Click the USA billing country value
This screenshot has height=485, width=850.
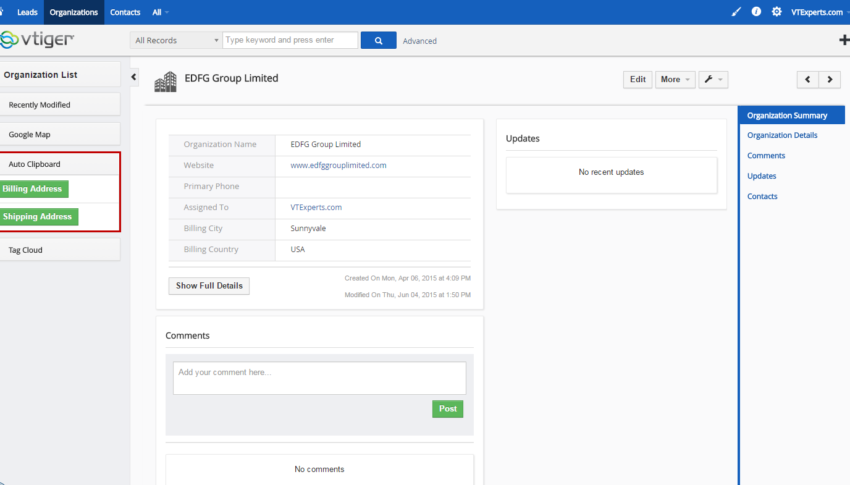(x=298, y=249)
